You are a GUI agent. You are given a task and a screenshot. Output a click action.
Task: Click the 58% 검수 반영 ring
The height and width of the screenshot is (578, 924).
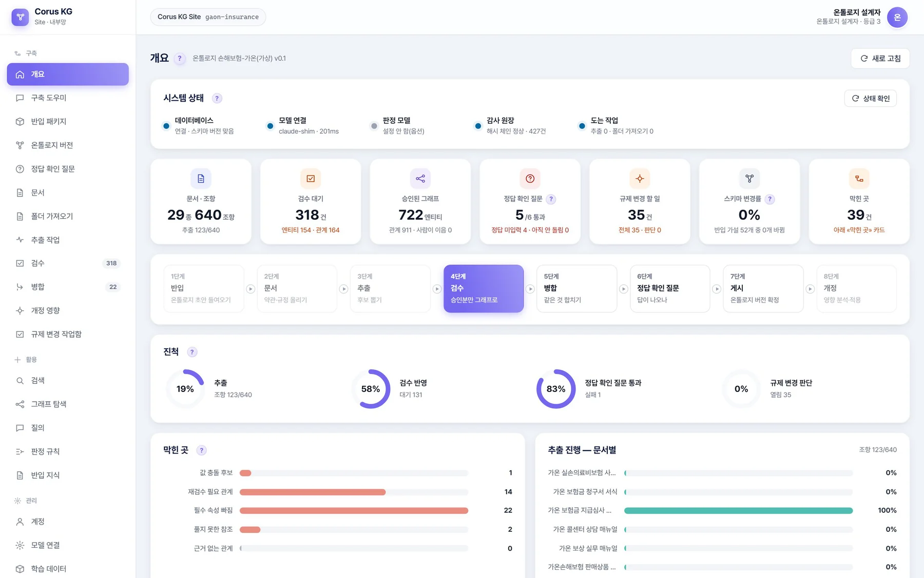tap(371, 389)
